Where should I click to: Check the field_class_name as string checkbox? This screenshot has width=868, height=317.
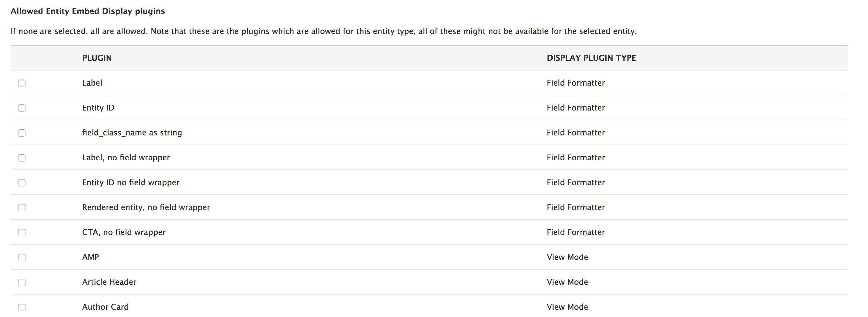(22, 133)
